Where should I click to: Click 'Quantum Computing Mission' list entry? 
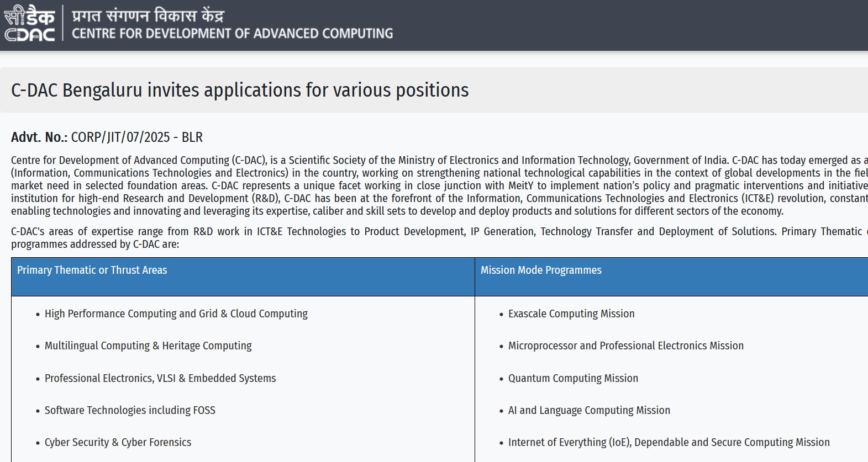[x=573, y=378]
